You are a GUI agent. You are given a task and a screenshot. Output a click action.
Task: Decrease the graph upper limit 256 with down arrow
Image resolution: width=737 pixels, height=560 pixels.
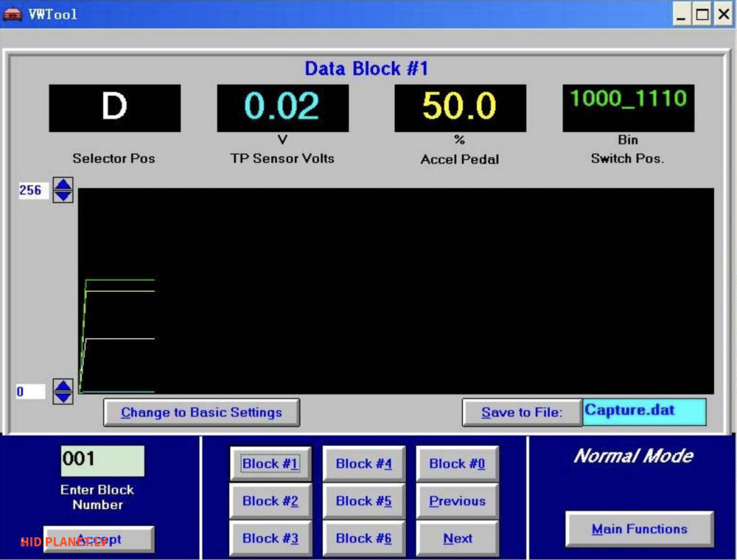63,196
